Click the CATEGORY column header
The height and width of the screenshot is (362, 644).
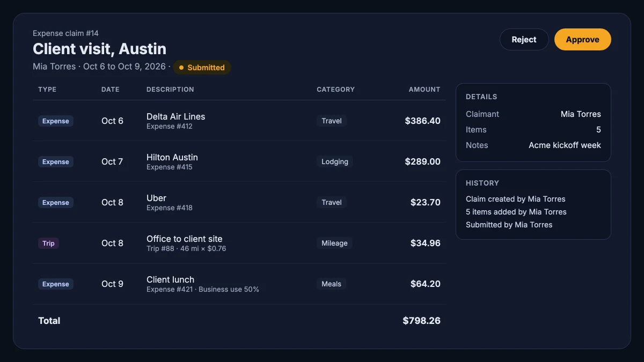[x=335, y=90]
